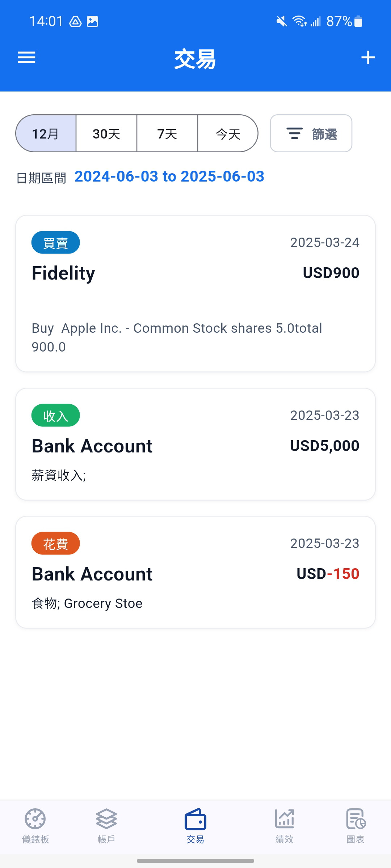The height and width of the screenshot is (868, 391).
Task: Open the 績效 performance chart icon
Action: click(x=285, y=819)
